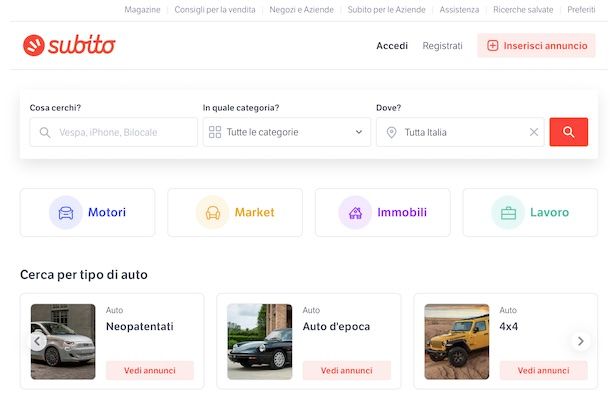This screenshot has width=610, height=411.
Task: Click the plus icon in Inserisci annuncio
Action: coord(493,46)
